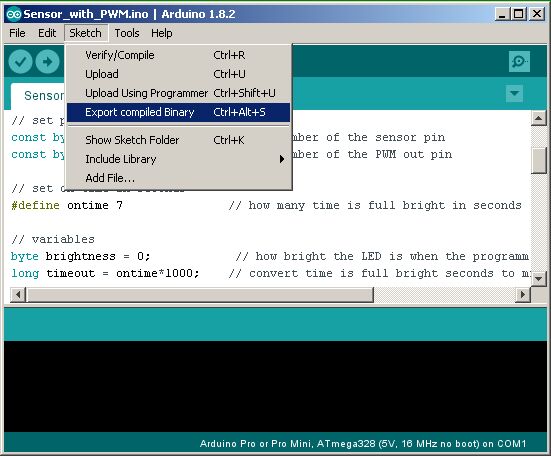Click the vertical scrollbar down arrow

click(538, 279)
